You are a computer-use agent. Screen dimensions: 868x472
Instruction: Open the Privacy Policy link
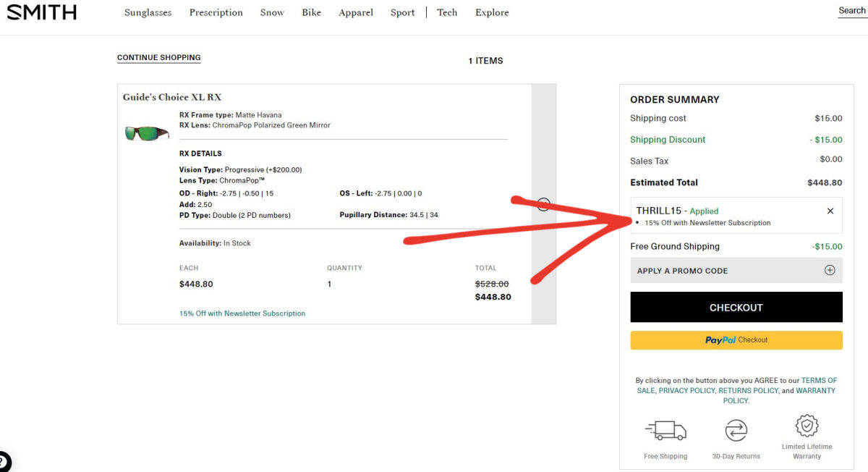(685, 390)
